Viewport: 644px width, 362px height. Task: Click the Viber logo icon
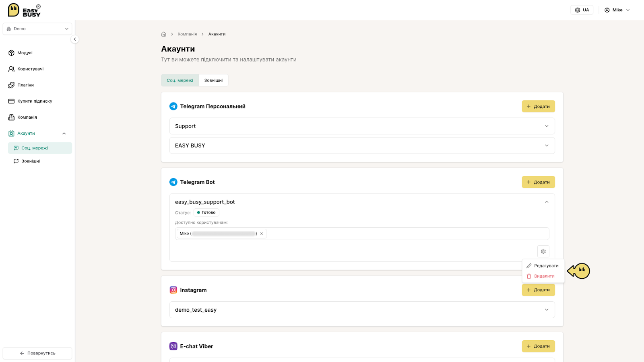(x=173, y=346)
